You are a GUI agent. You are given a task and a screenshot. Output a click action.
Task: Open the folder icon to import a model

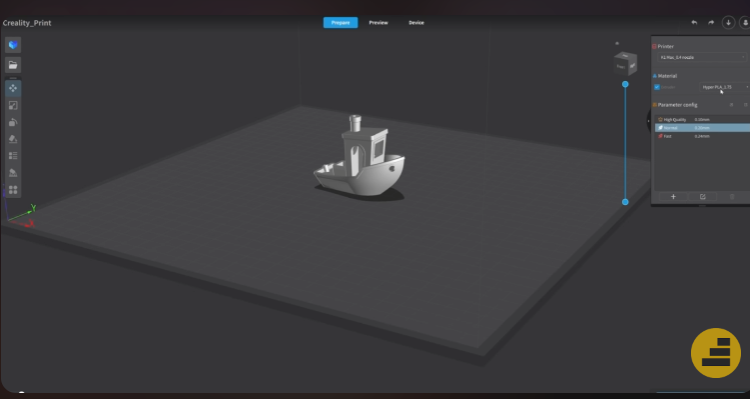click(x=13, y=65)
